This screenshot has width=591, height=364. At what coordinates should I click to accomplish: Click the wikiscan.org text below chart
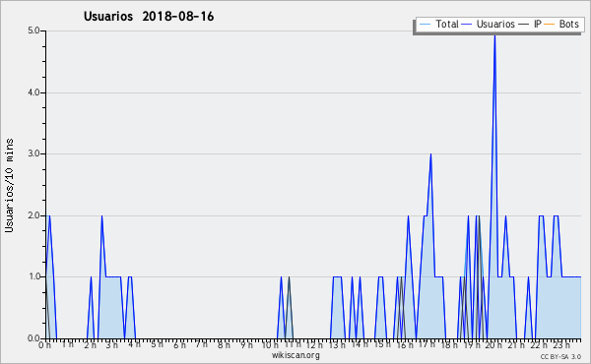pos(295,355)
